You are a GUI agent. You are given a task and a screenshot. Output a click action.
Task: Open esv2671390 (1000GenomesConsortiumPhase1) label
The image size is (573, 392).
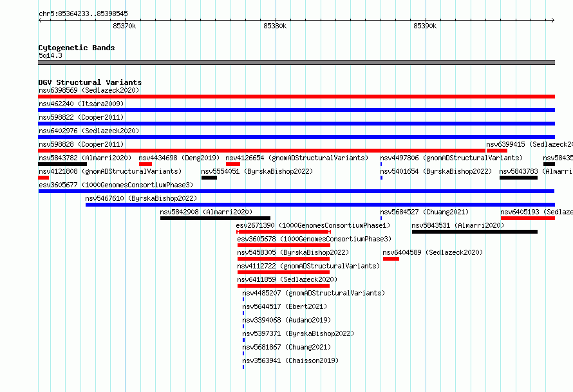[313, 225]
